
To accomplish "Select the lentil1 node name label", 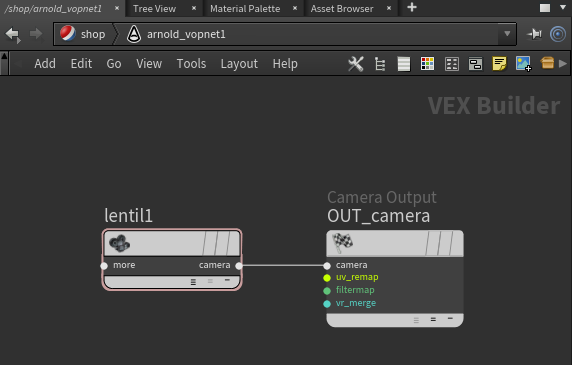I will coord(128,215).
